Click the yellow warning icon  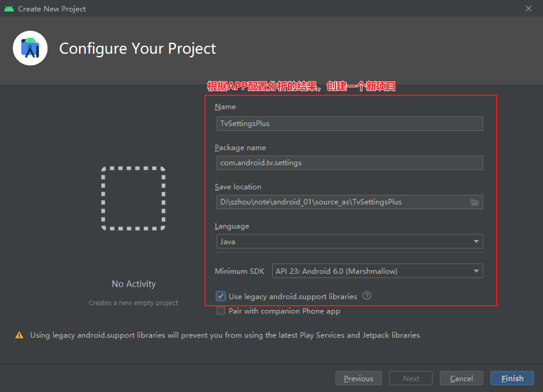tap(19, 335)
